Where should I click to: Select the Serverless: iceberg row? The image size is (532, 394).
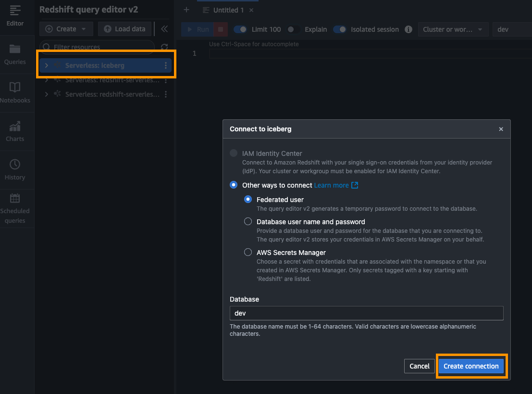coord(106,65)
